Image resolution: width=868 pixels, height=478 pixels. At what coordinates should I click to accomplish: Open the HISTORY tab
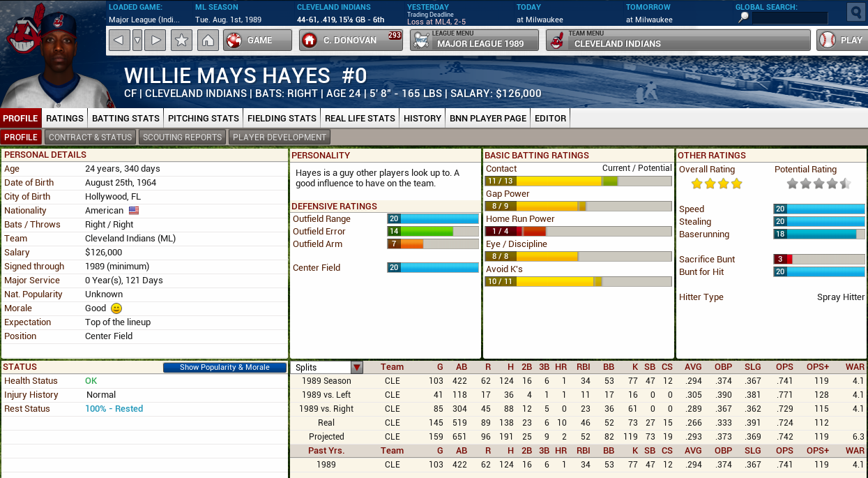pyautogui.click(x=422, y=118)
